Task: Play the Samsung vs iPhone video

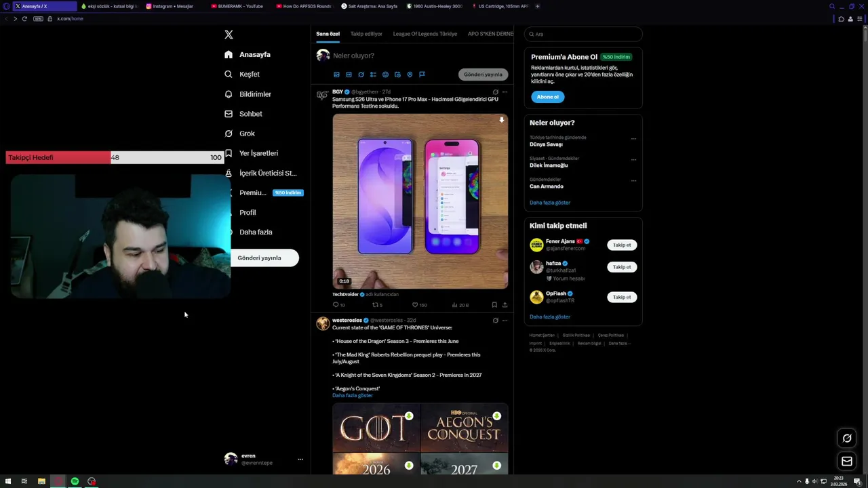Action: (420, 201)
